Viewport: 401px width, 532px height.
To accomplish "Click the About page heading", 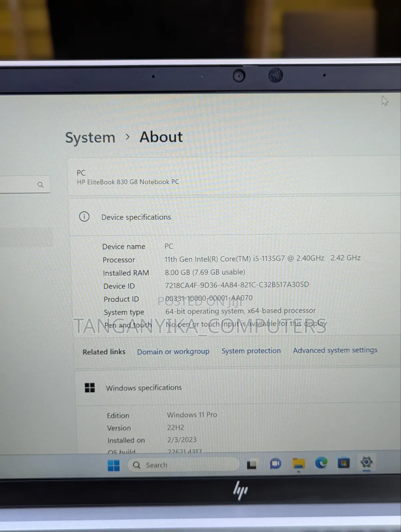I will click(x=161, y=137).
